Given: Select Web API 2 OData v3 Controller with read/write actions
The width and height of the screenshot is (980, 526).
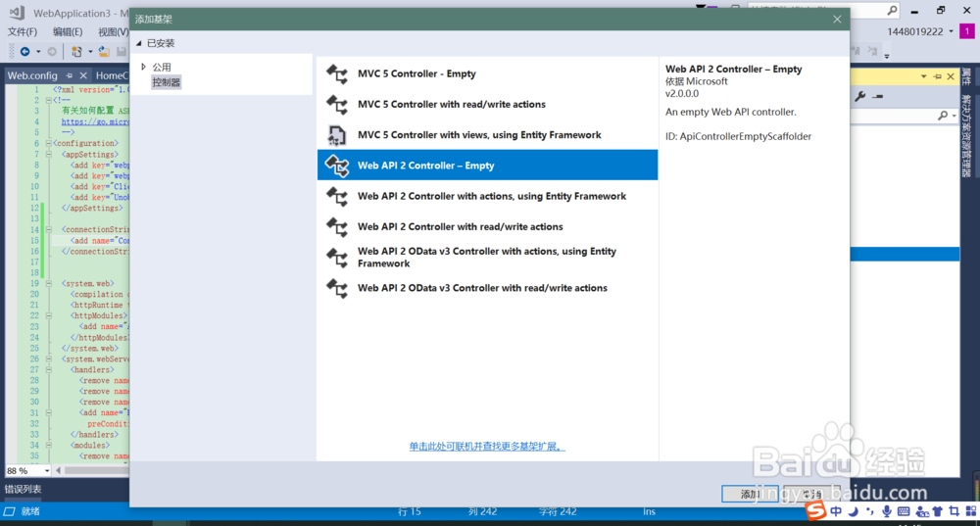Looking at the screenshot, I should (487, 288).
